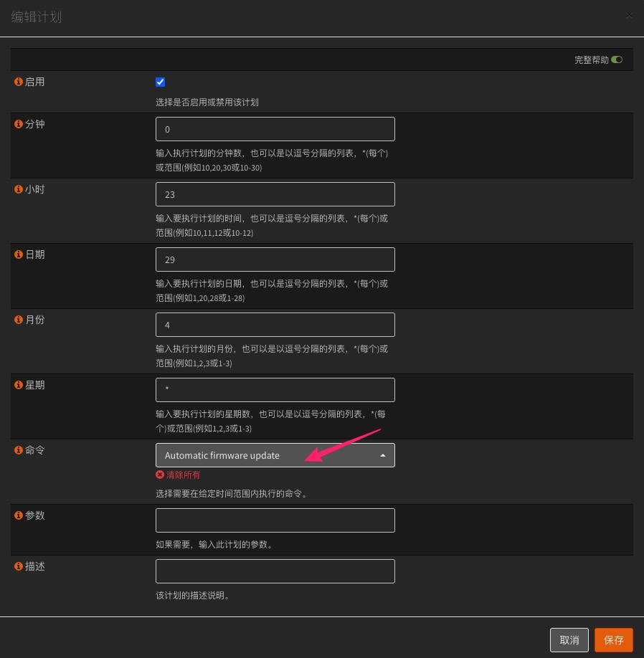Uncheck the 启用 checkbox

click(x=161, y=82)
